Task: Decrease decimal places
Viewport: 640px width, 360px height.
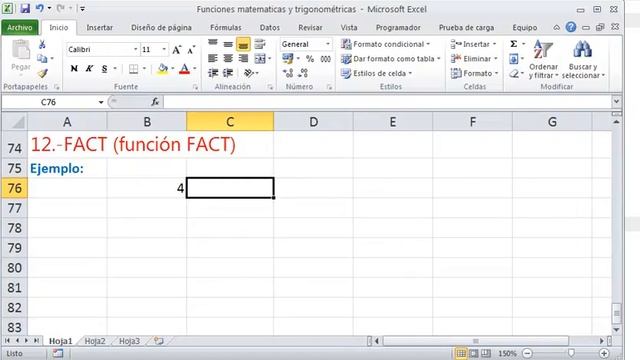Action: click(x=303, y=73)
